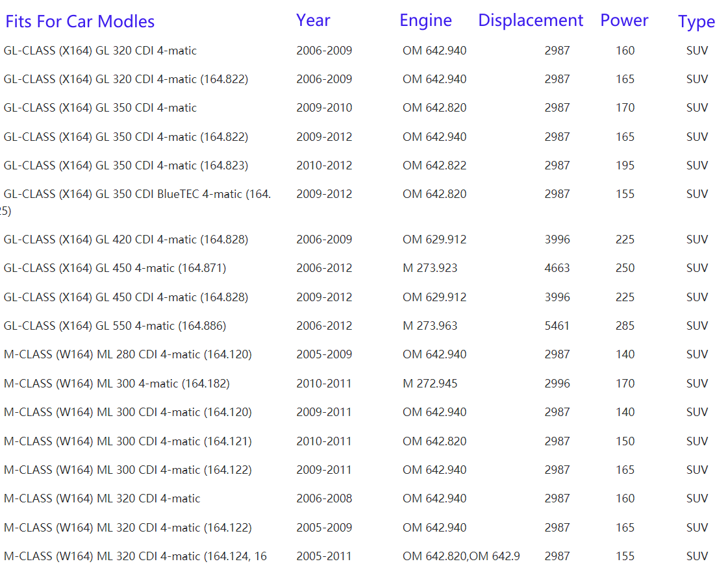This screenshot has width=728, height=566.
Task: Select the engine cell M 272.945
Action: (x=430, y=384)
